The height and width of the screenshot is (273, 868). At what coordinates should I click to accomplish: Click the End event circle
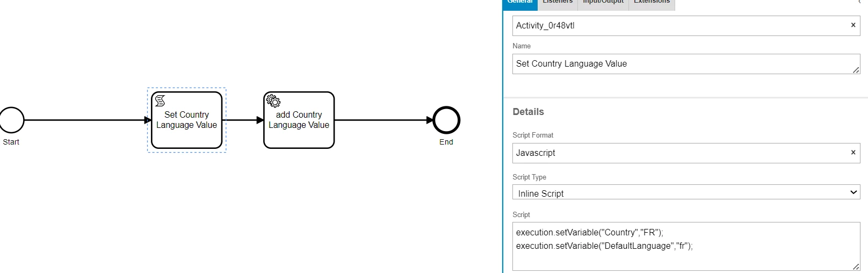(446, 120)
